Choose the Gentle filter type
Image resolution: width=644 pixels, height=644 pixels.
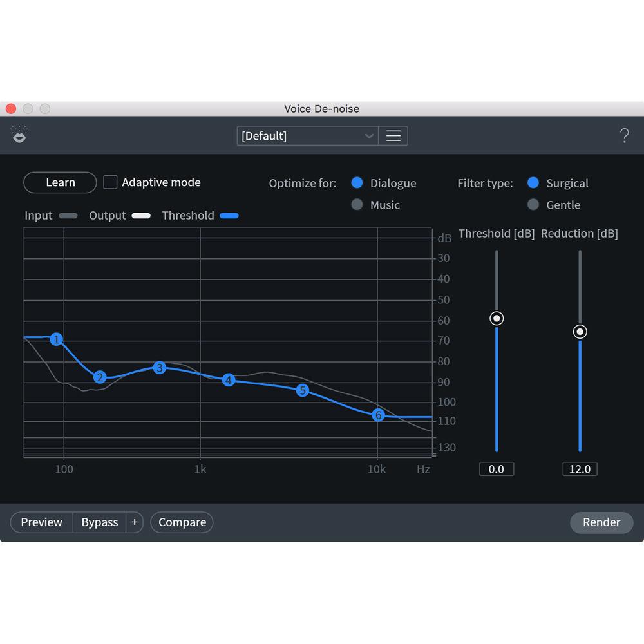coord(533,205)
